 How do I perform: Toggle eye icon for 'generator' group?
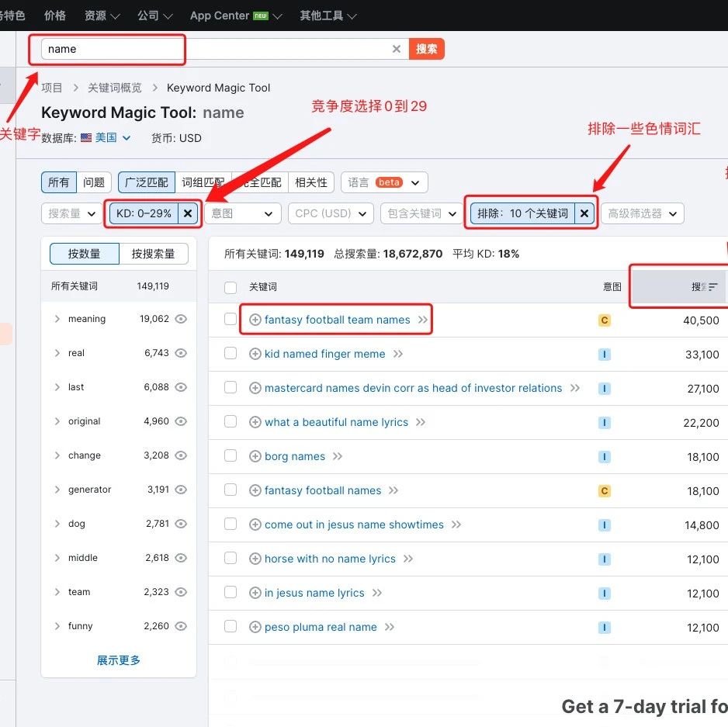181,490
